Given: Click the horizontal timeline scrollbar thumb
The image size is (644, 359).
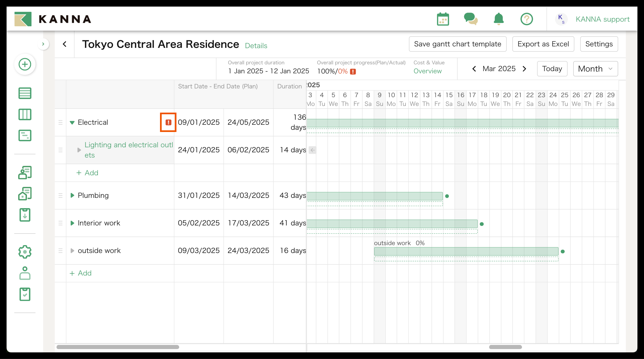Looking at the screenshot, I should (x=505, y=347).
